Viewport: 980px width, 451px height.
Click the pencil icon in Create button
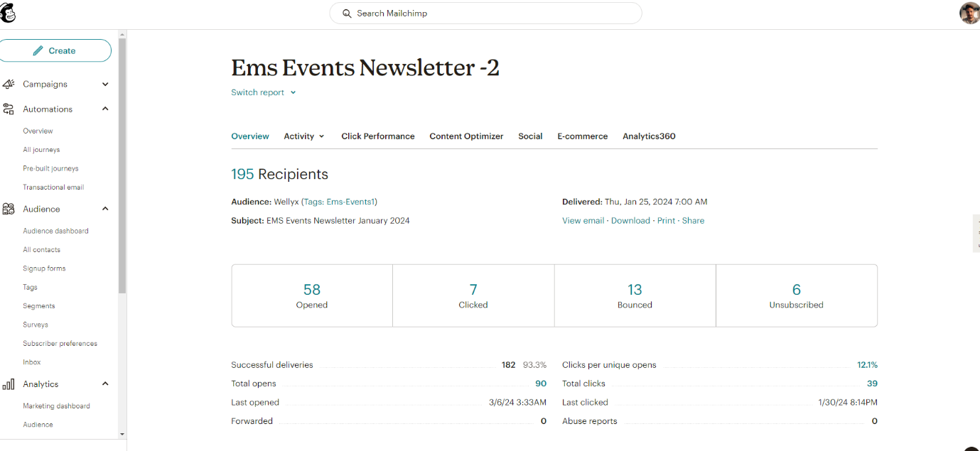[38, 51]
